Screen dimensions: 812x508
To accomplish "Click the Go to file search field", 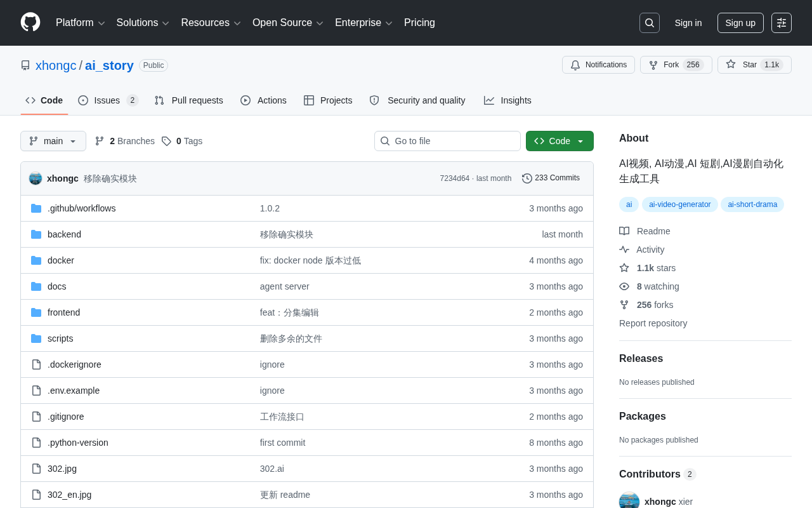I will [x=447, y=141].
